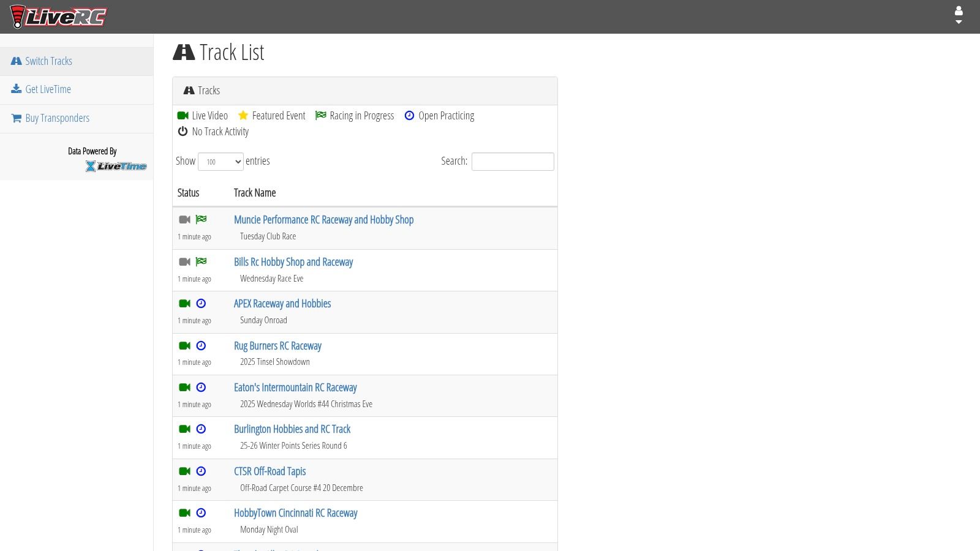Open the user account menu icon
Image resolution: width=980 pixels, height=551 pixels.
[x=959, y=15]
